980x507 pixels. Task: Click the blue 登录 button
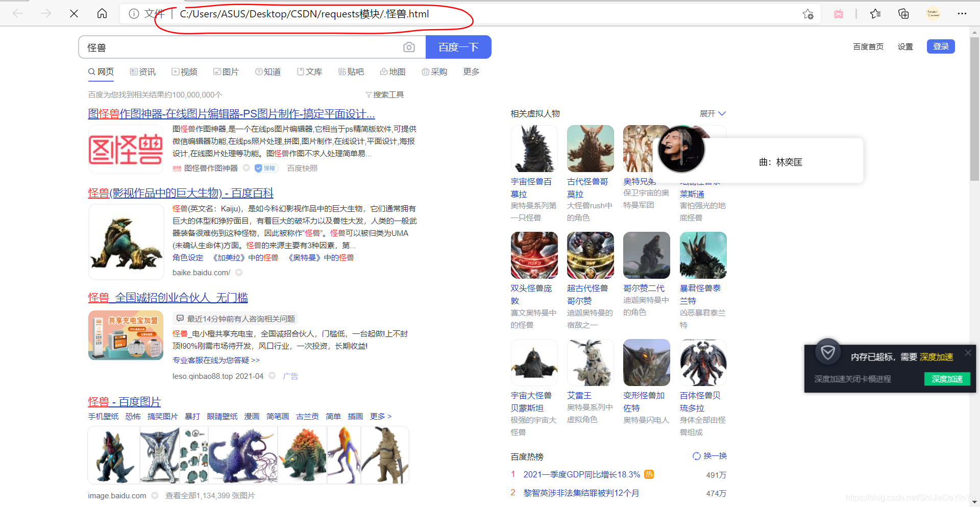941,46
